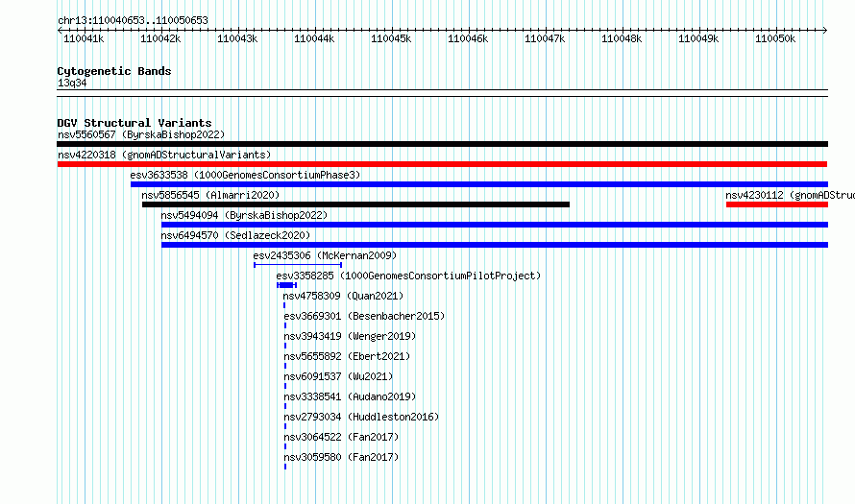Screen dimensions: 855x504
Task: Click the Cytogenetic Bands track title
Action: point(114,71)
